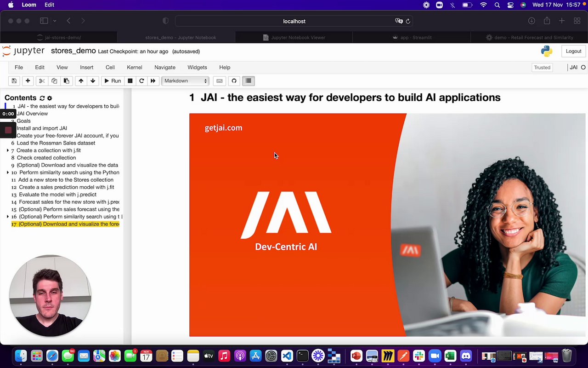This screenshot has width=588, height=368.
Task: Expand Contents item 7 Create a collection
Action: click(8, 150)
